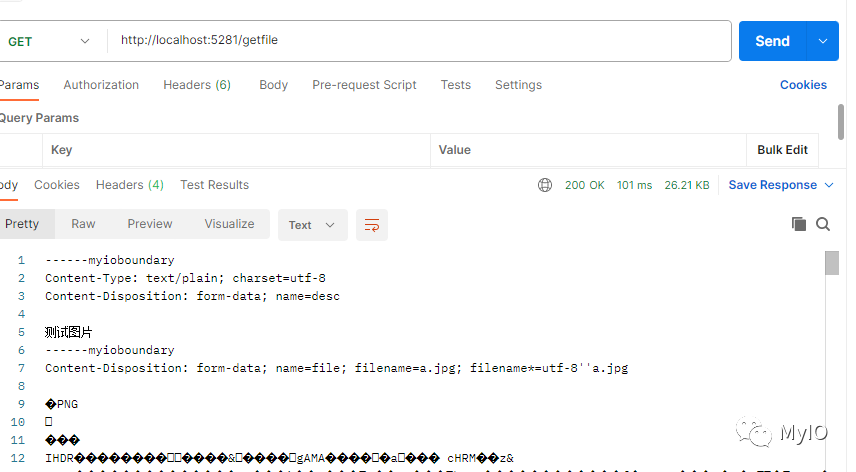Open the request Headers (6) tab
The image size is (856, 472).
[197, 85]
